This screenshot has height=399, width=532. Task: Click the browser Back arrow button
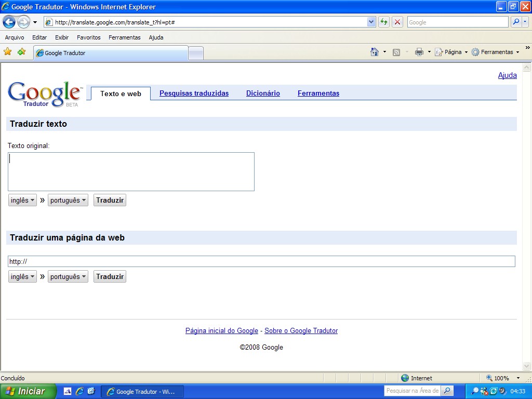(x=9, y=22)
